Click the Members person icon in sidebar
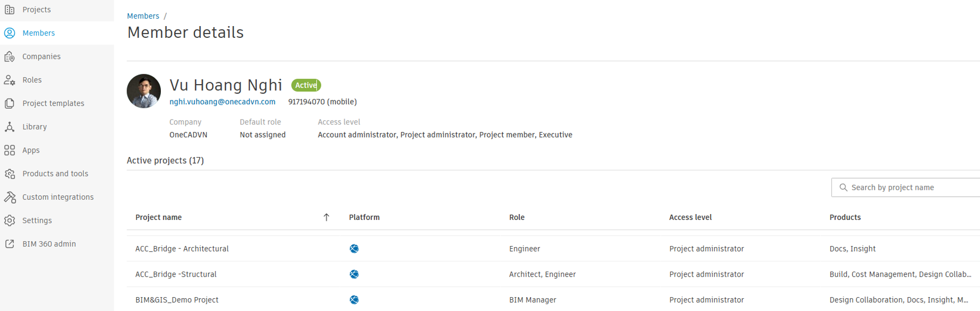This screenshot has height=311, width=980. click(x=9, y=33)
